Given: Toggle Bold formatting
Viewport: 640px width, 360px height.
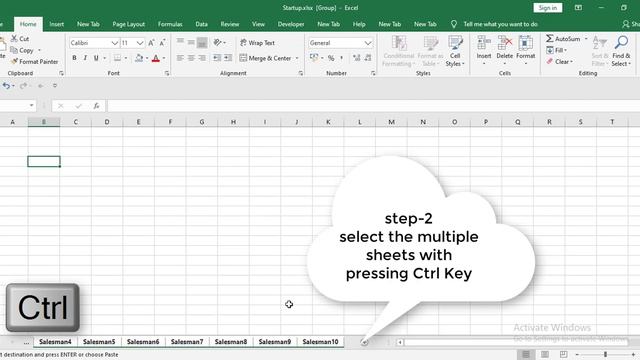Looking at the screenshot, I should pyautogui.click(x=74, y=58).
